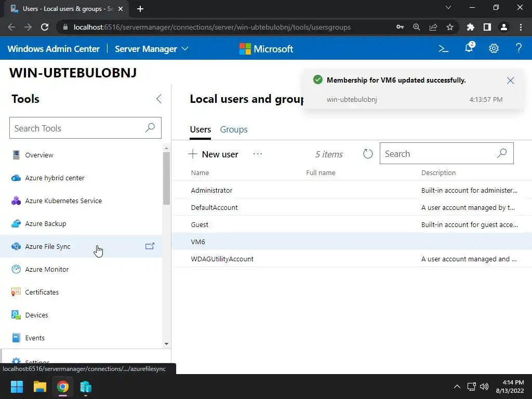Click the Overview tool icon
This screenshot has width=532, height=399.
(x=16, y=155)
